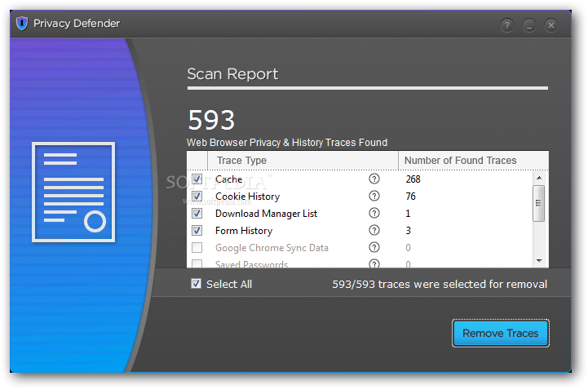This screenshot has height=389, width=588.
Task: Click the scan report document illustration
Action: [73, 192]
